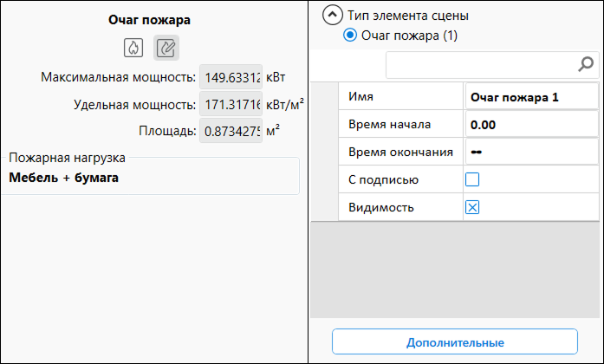Select the Мебель + бумага fire load

point(63,178)
